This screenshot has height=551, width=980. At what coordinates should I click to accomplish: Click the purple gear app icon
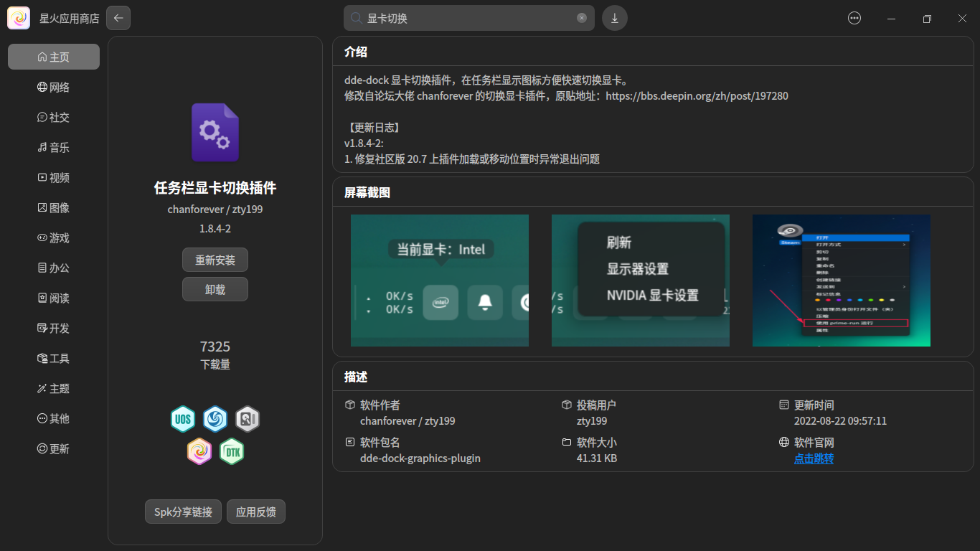point(215,133)
